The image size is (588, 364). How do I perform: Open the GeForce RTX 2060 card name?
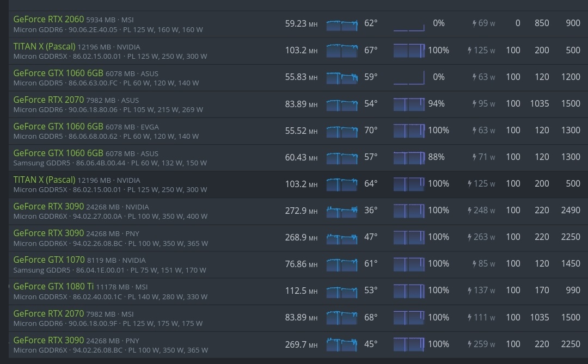click(x=48, y=19)
